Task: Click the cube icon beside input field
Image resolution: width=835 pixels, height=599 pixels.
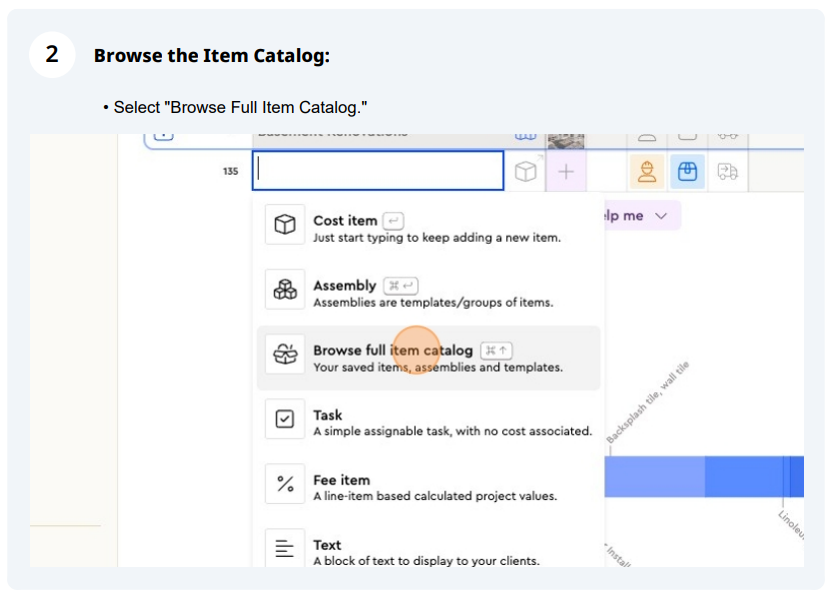Action: [x=526, y=171]
